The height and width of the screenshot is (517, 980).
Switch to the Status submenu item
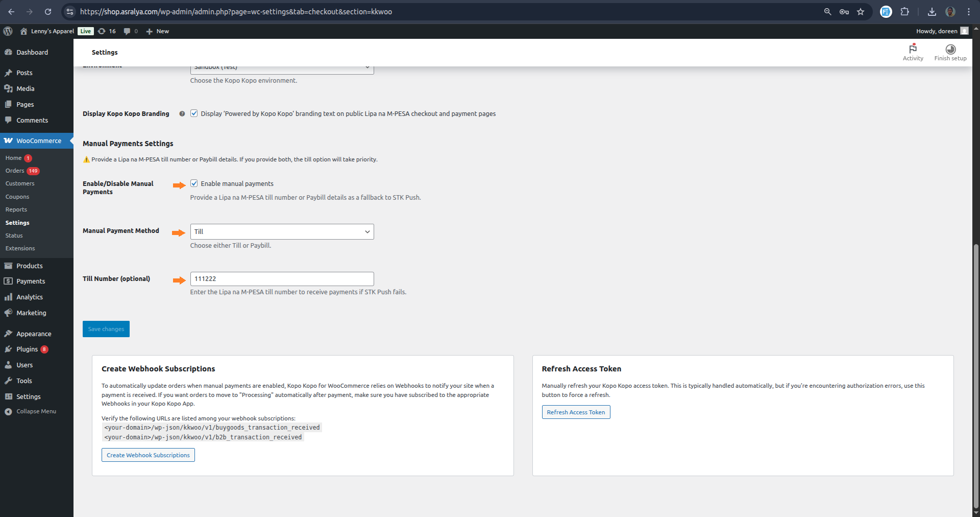[x=13, y=235]
